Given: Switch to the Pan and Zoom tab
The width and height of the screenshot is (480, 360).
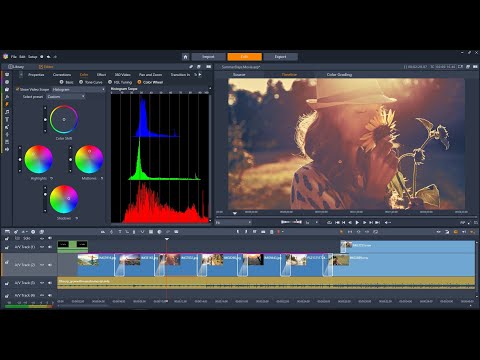Looking at the screenshot, I should (150, 75).
